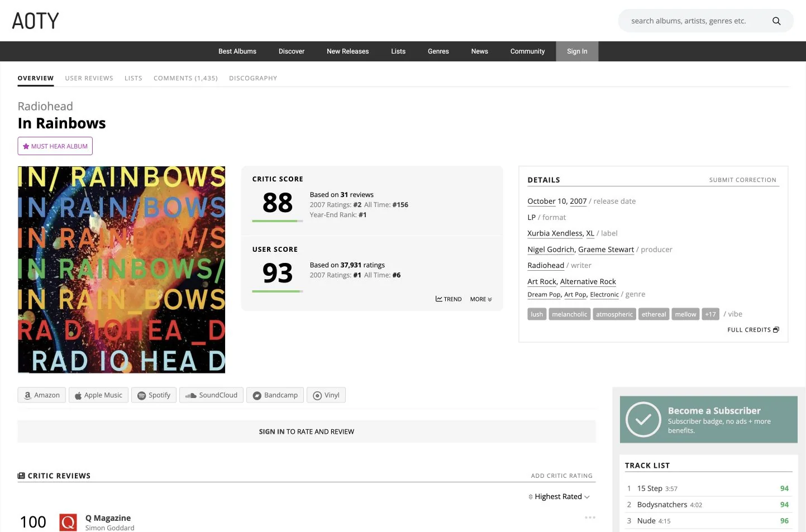806x532 pixels.
Task: Open the Lists menu item
Action: pos(398,51)
